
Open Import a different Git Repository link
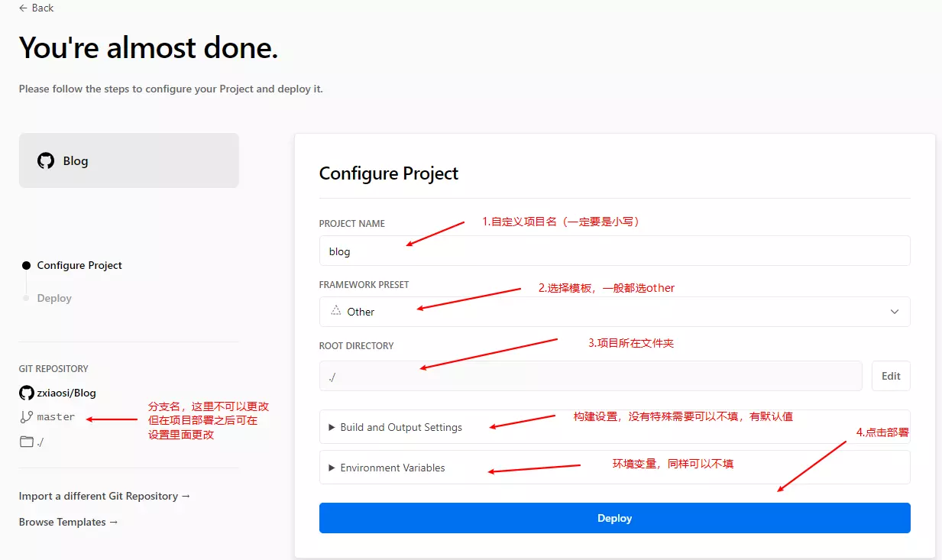[105, 496]
